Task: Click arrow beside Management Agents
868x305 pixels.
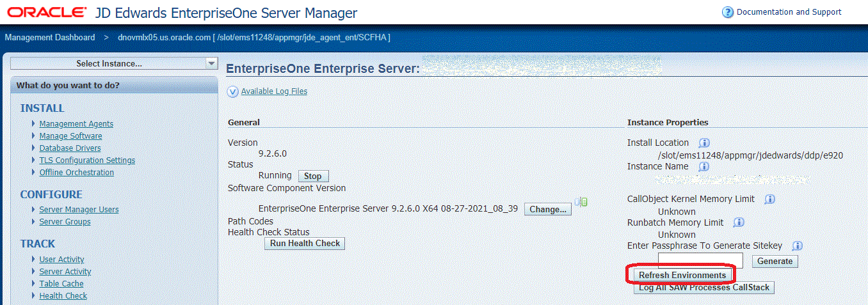Action: [x=33, y=123]
